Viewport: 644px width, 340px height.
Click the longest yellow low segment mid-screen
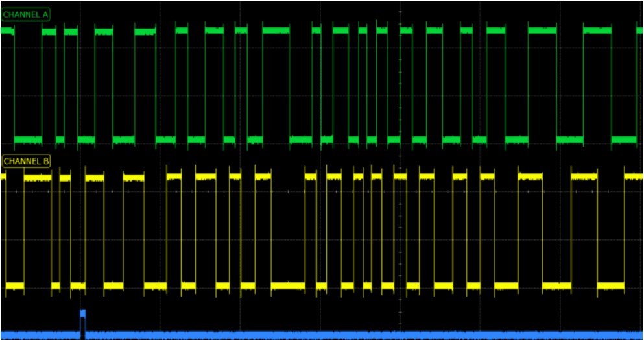287,285
